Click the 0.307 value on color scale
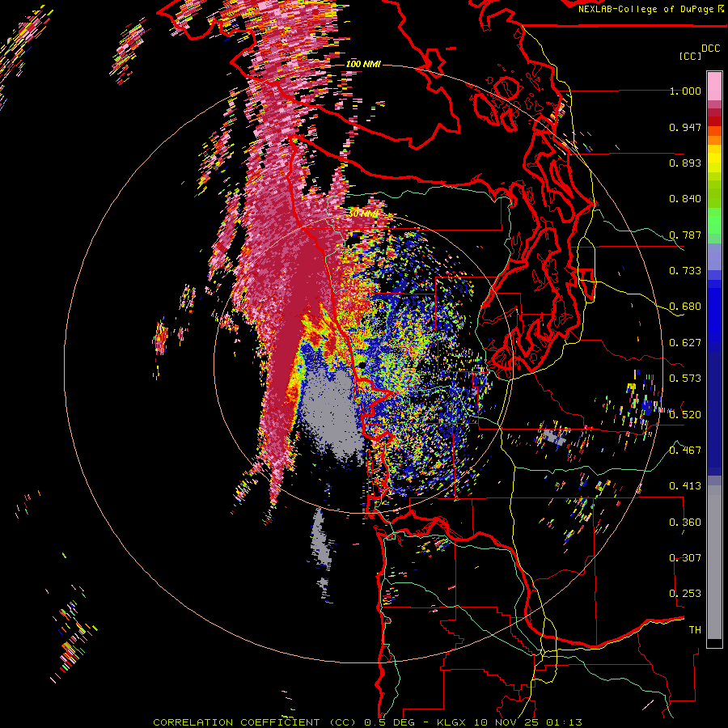The width and height of the screenshot is (728, 728). (x=685, y=557)
